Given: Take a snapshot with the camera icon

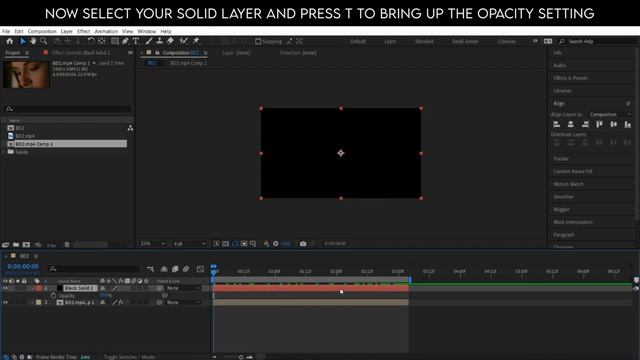Looking at the screenshot, I should (x=303, y=244).
